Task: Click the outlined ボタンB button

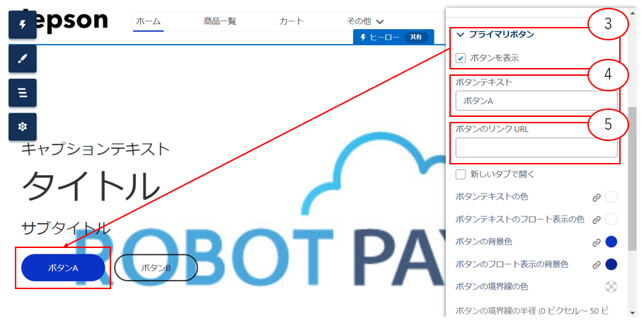Action: (156, 268)
